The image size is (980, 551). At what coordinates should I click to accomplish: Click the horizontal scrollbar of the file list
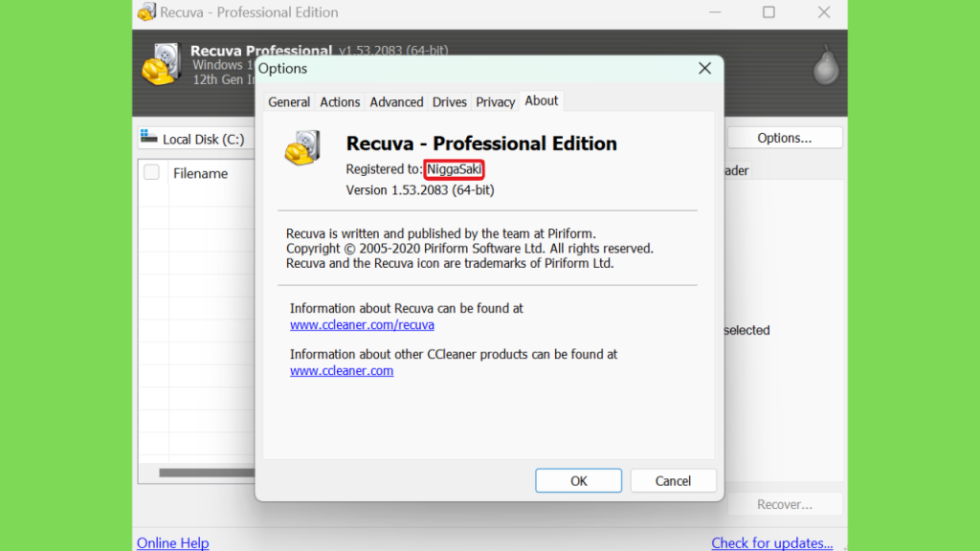tap(207, 473)
